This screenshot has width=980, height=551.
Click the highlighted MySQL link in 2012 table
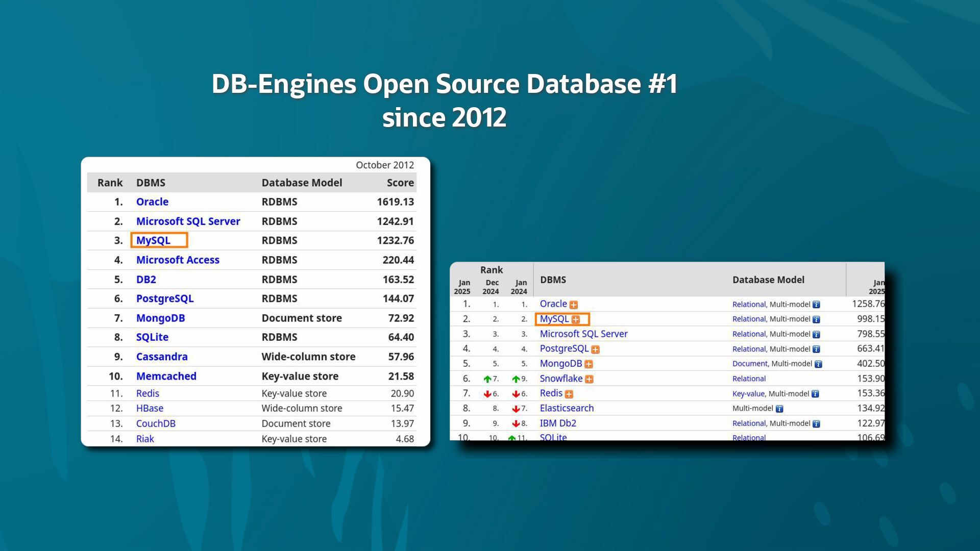click(153, 240)
